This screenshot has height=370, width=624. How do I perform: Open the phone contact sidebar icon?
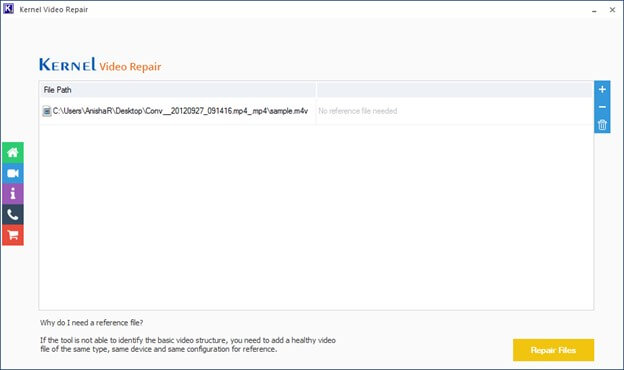(13, 215)
